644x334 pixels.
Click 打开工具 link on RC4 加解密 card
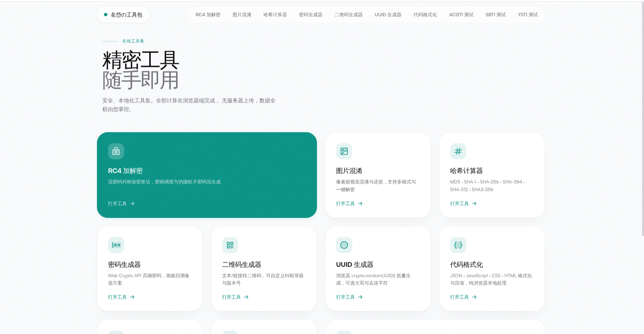tap(121, 203)
